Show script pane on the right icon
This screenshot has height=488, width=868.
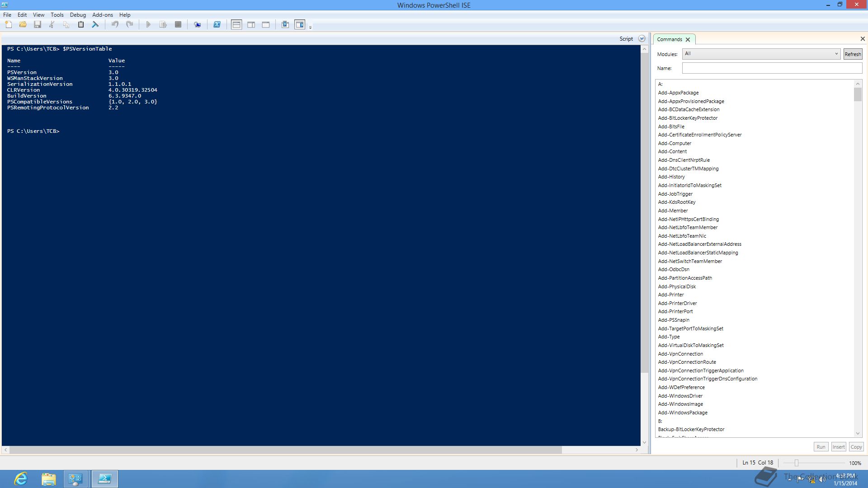251,25
